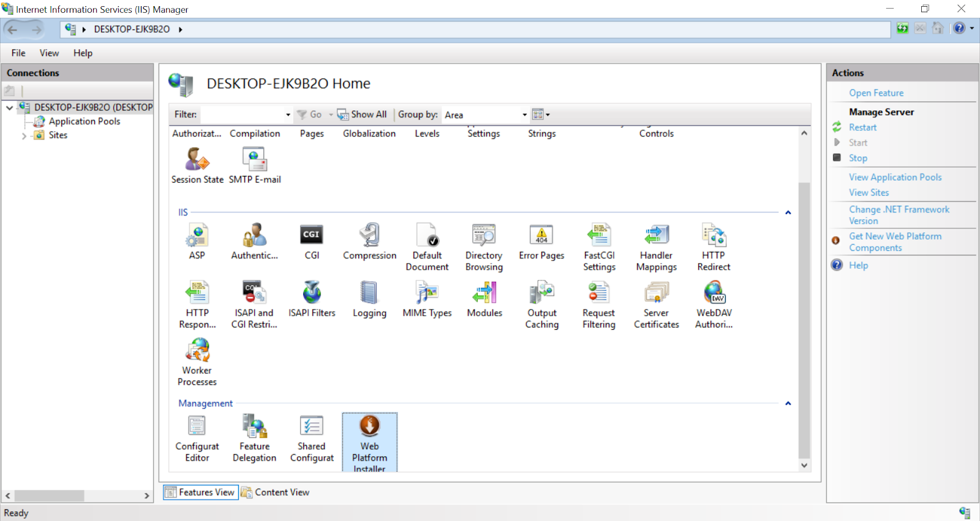Viewport: 980px width, 521px height.
Task: Switch to Features View tab
Action: point(200,492)
